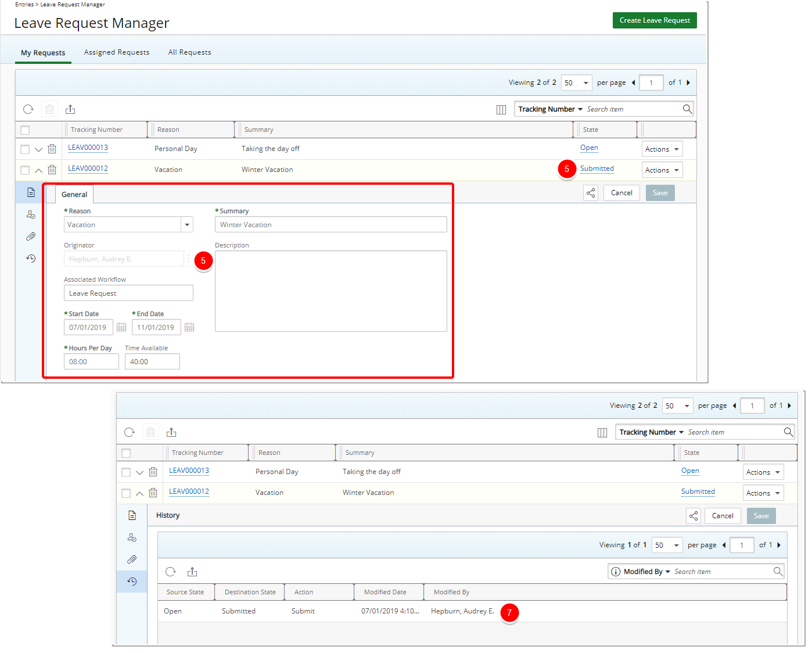
Task: Open attachments paperclip icon in upper panel
Action: pos(31,236)
